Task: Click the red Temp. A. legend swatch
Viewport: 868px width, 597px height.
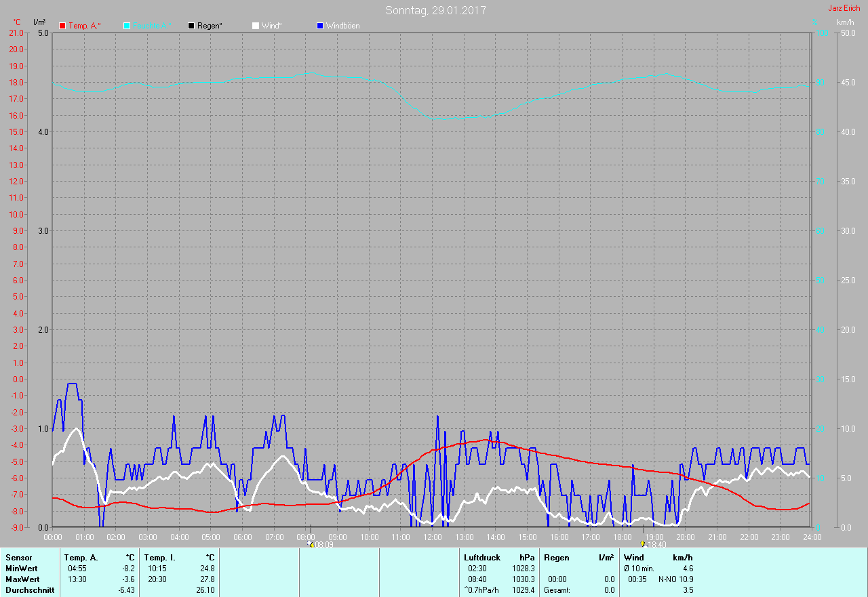Action: 62,26
